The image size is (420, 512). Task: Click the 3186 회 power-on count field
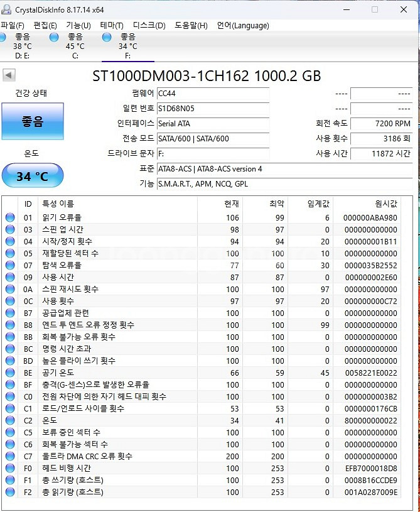point(381,138)
